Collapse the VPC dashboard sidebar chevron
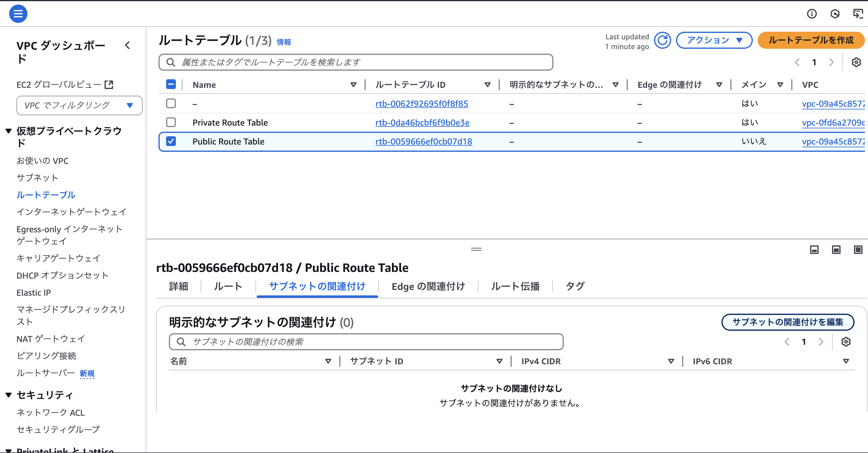 coord(127,45)
